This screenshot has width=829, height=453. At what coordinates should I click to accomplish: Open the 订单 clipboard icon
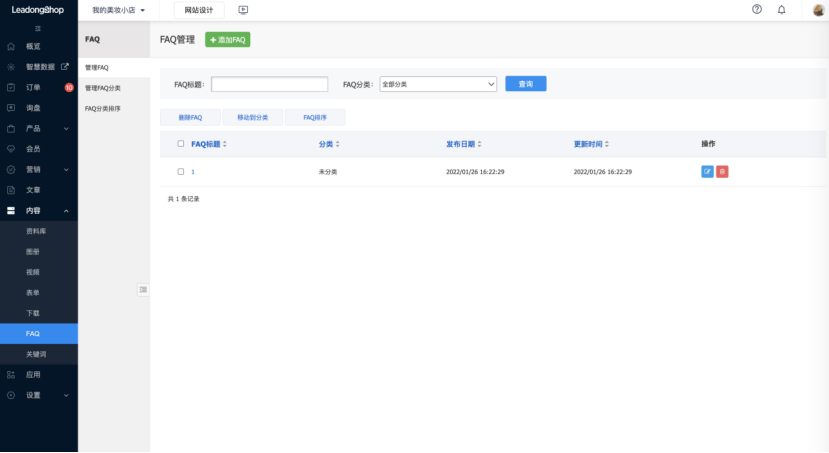pyautogui.click(x=11, y=87)
